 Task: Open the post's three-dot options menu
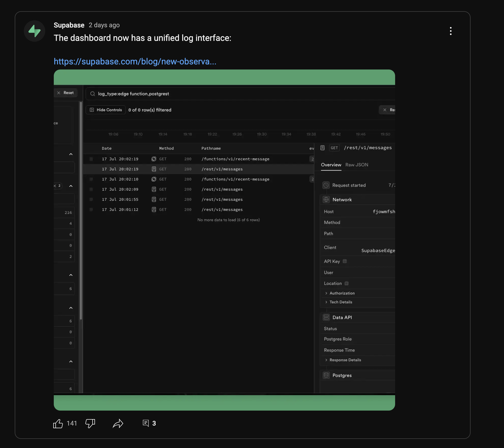[x=451, y=31]
